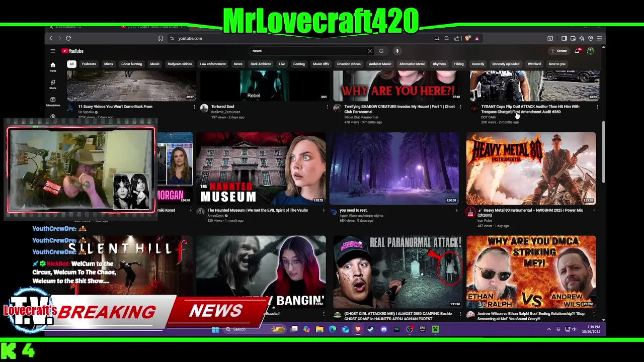This screenshot has height=362, width=644.
Task: Select the Ghost hunting filter chip
Action: point(131,64)
